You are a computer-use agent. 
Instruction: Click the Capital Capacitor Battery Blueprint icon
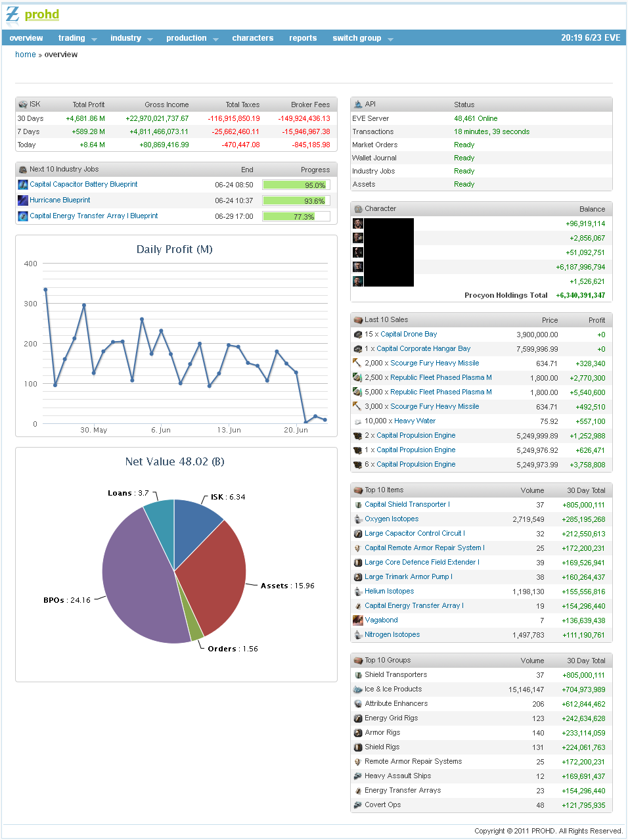(23, 185)
